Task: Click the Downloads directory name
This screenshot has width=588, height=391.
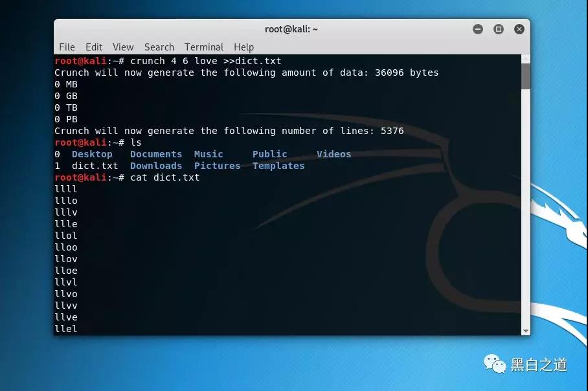Action: tap(156, 166)
